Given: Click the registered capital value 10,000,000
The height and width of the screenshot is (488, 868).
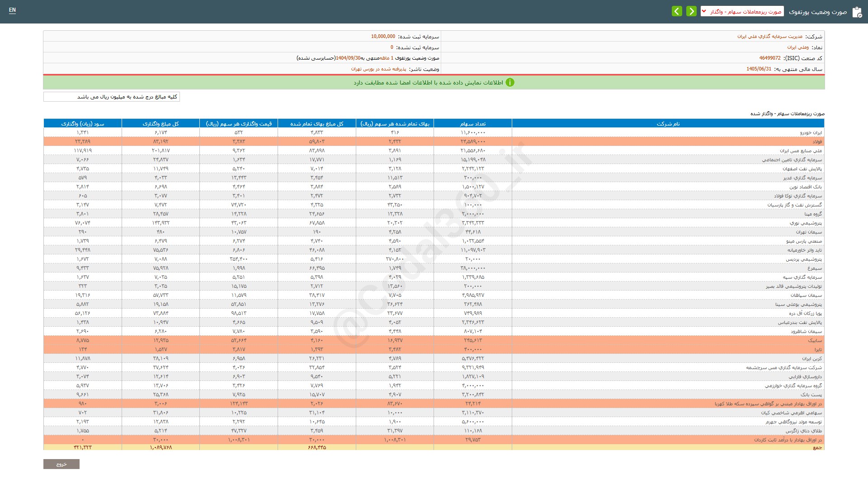Looking at the screenshot, I should (x=383, y=37).
